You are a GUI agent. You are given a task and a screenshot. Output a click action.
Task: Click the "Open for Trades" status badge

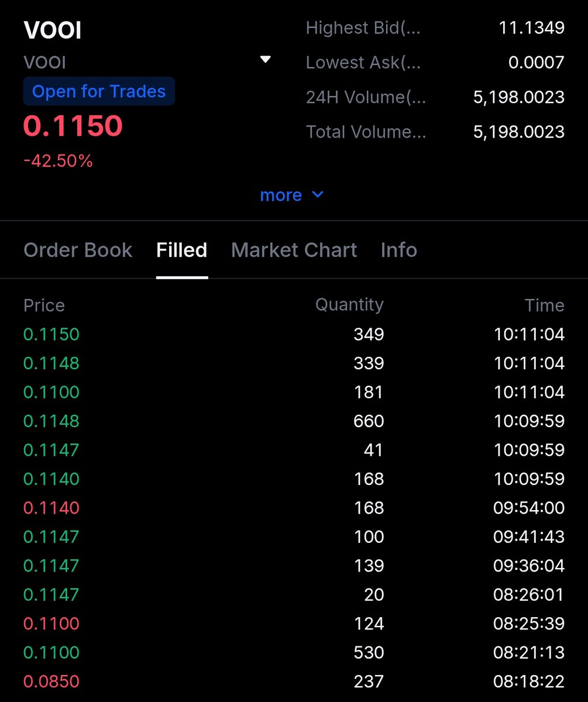point(99,92)
